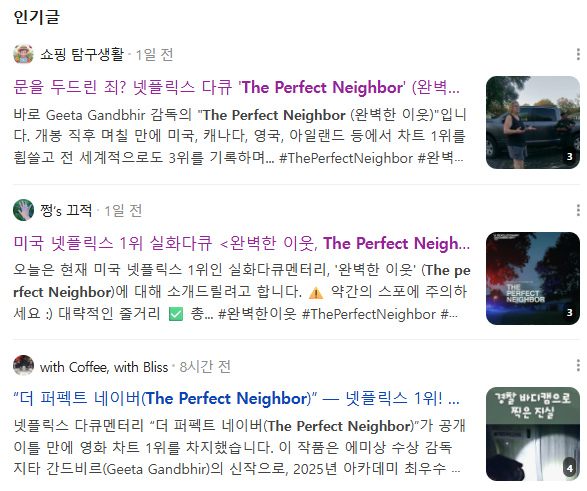This screenshot has width=587, height=491.
Task: Open more options for 쩡's 끄적 post
Action: click(578, 210)
